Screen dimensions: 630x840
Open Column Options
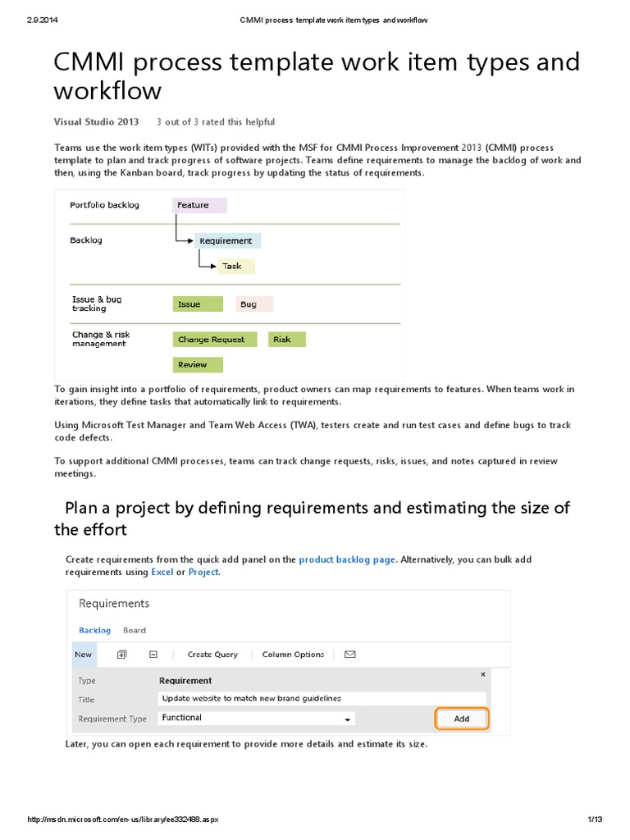click(x=293, y=655)
